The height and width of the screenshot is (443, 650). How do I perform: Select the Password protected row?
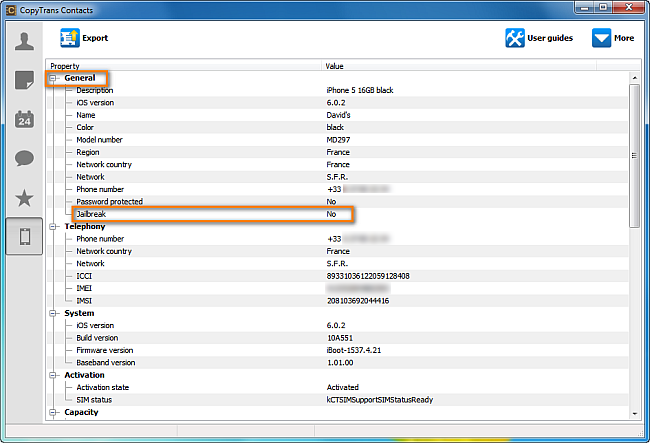338,202
